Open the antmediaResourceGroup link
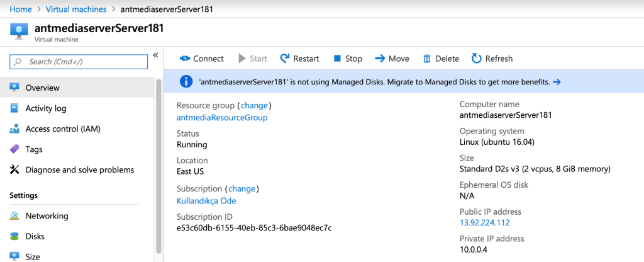644x262 pixels. [222, 118]
